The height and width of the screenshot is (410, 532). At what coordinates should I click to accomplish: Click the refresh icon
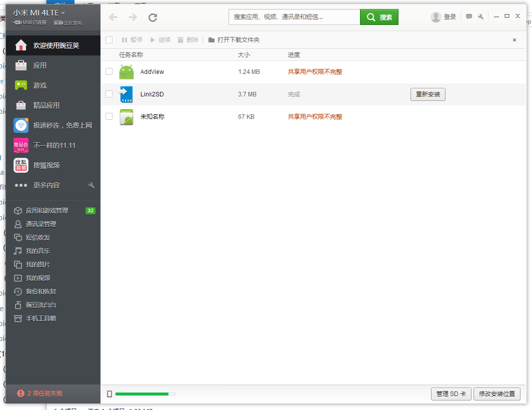[152, 17]
